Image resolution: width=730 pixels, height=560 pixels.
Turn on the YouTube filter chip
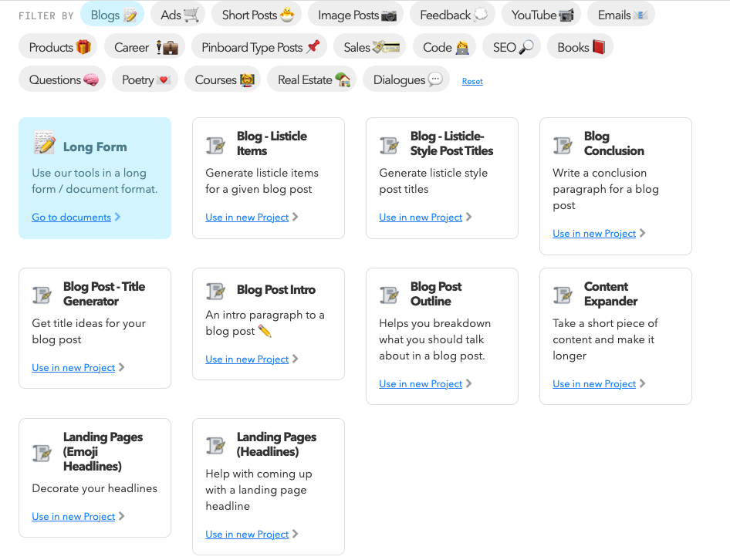(x=542, y=15)
